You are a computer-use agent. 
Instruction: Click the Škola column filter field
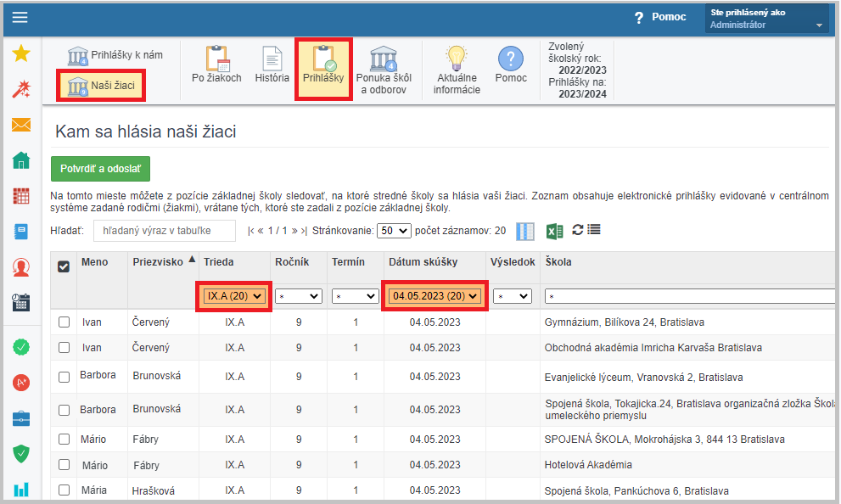coord(690,296)
